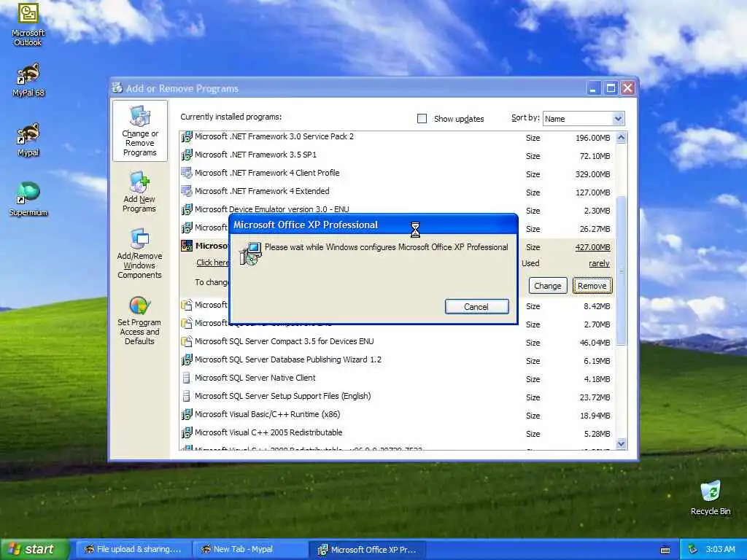Screen dimensions: 747x560
Task: Click SQL Server Compact 3.5 for Devices icon
Action: 187,341
